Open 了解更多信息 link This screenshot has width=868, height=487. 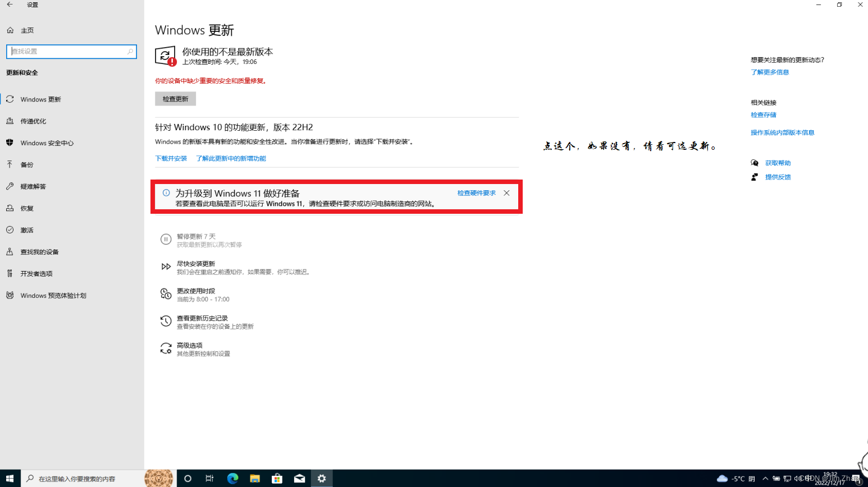(x=770, y=72)
